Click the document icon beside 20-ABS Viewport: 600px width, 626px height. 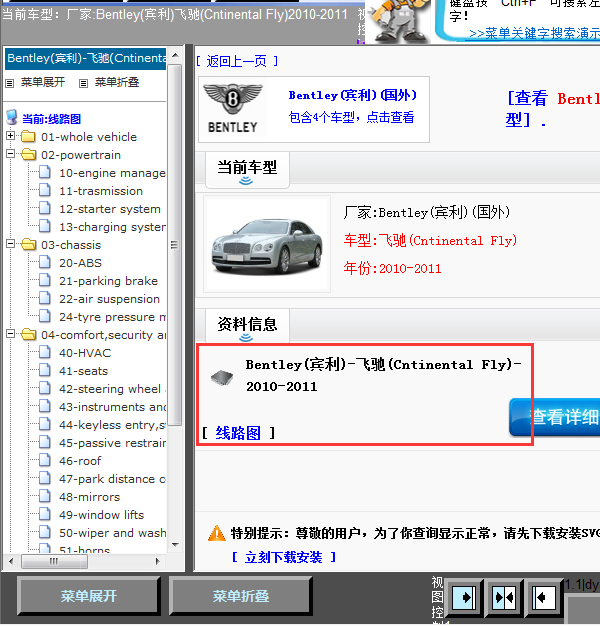click(x=45, y=262)
